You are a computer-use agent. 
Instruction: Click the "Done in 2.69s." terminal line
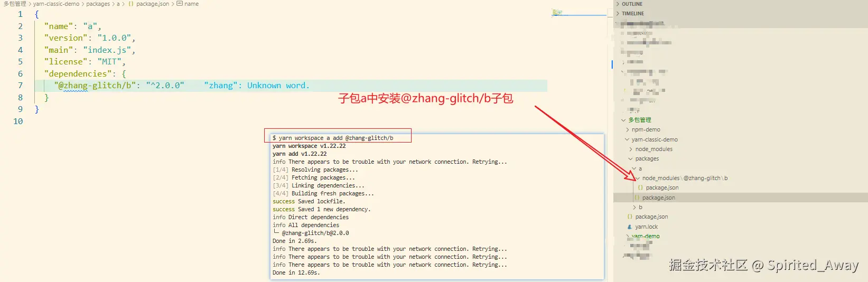click(294, 241)
